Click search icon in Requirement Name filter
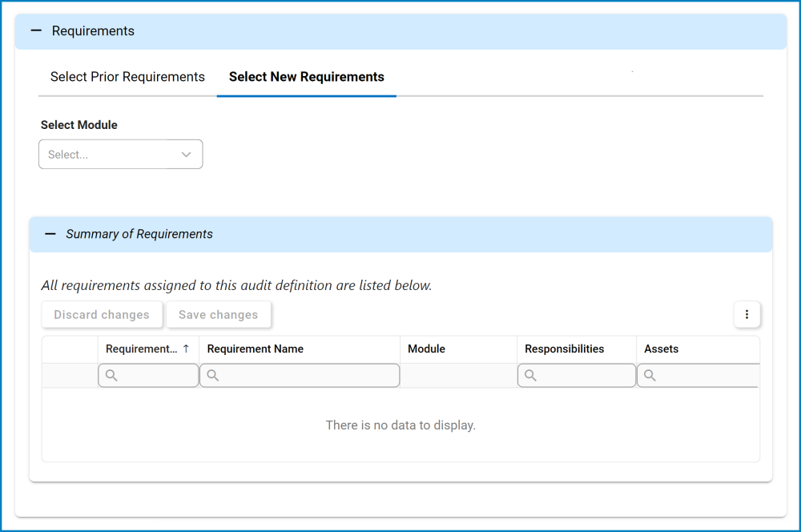This screenshot has width=801, height=532. click(x=213, y=376)
